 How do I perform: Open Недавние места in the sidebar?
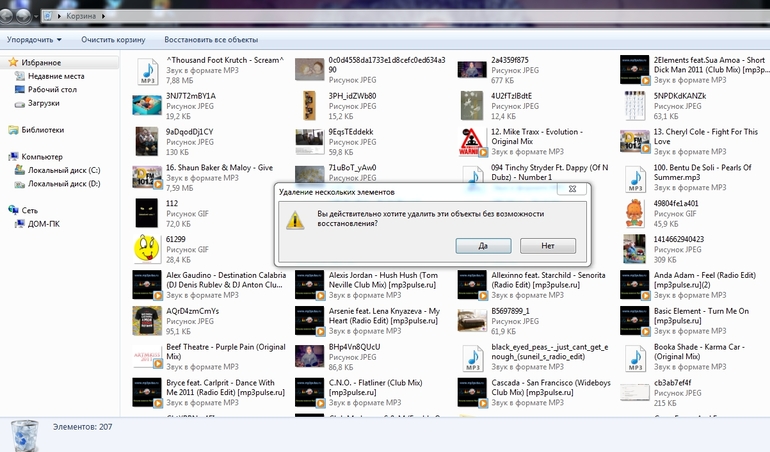55,76
